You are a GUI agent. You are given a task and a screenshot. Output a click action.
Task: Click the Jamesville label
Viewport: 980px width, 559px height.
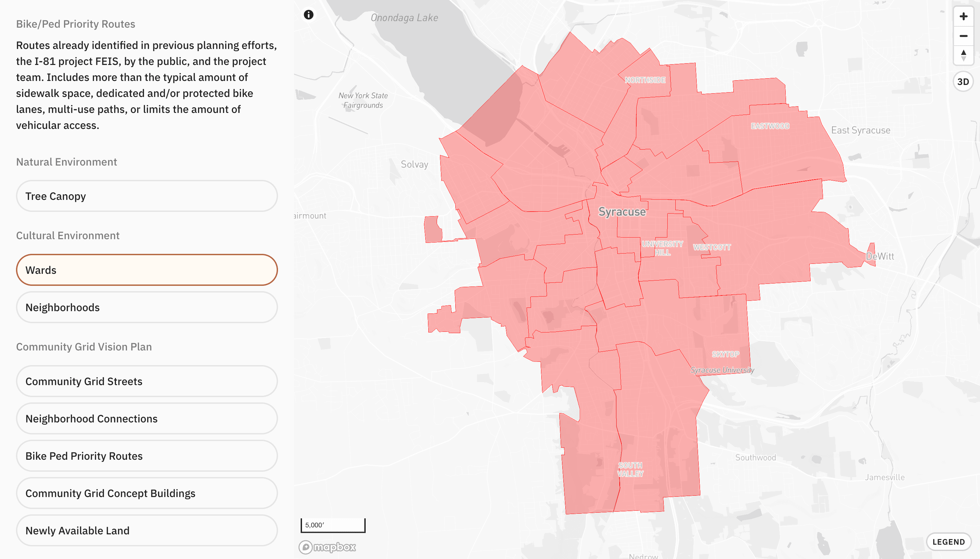tap(884, 478)
